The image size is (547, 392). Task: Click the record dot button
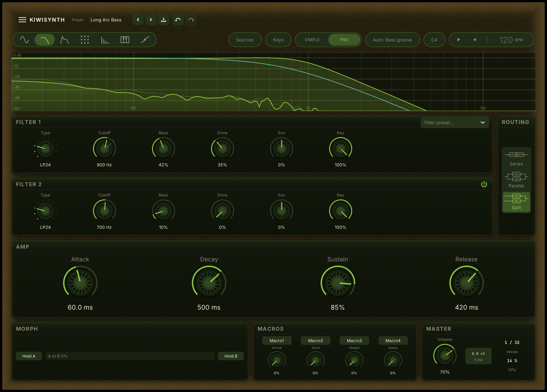point(475,40)
